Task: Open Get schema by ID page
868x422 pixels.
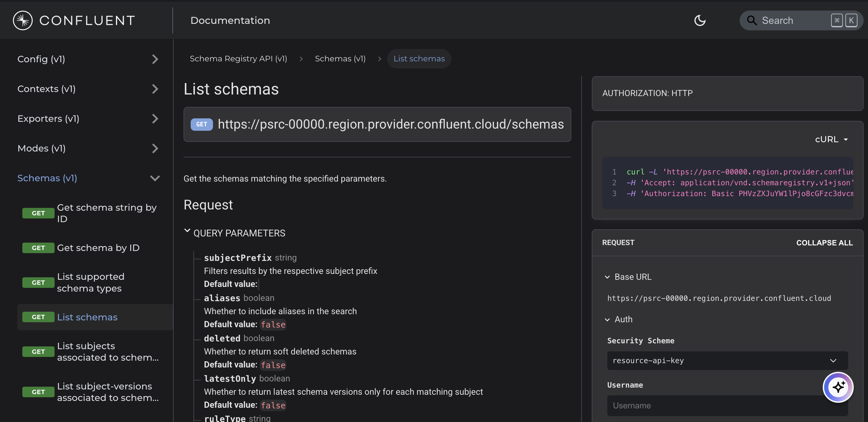Action: (98, 248)
